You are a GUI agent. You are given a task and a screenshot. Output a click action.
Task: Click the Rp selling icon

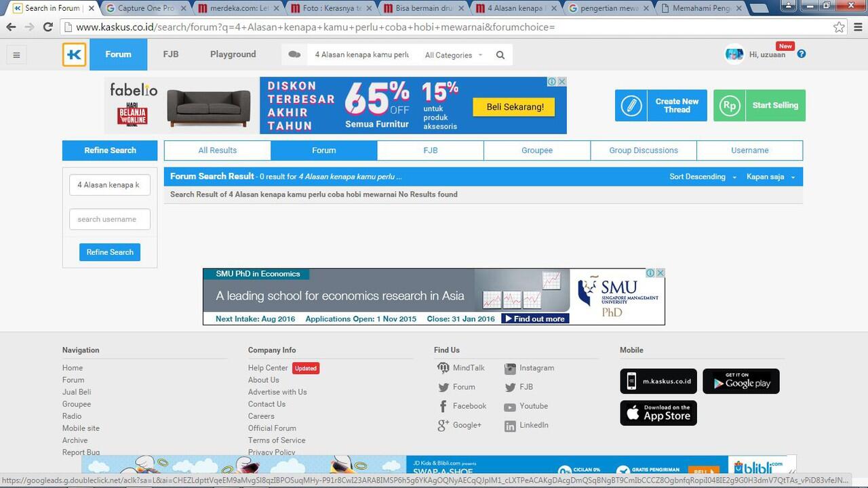[x=730, y=106]
